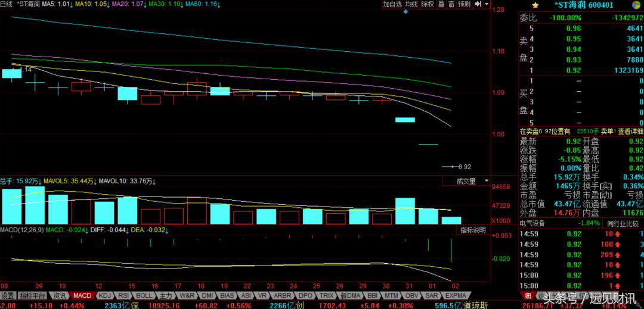
Task: Switch to the 资讯 news tab
Action: (58, 295)
